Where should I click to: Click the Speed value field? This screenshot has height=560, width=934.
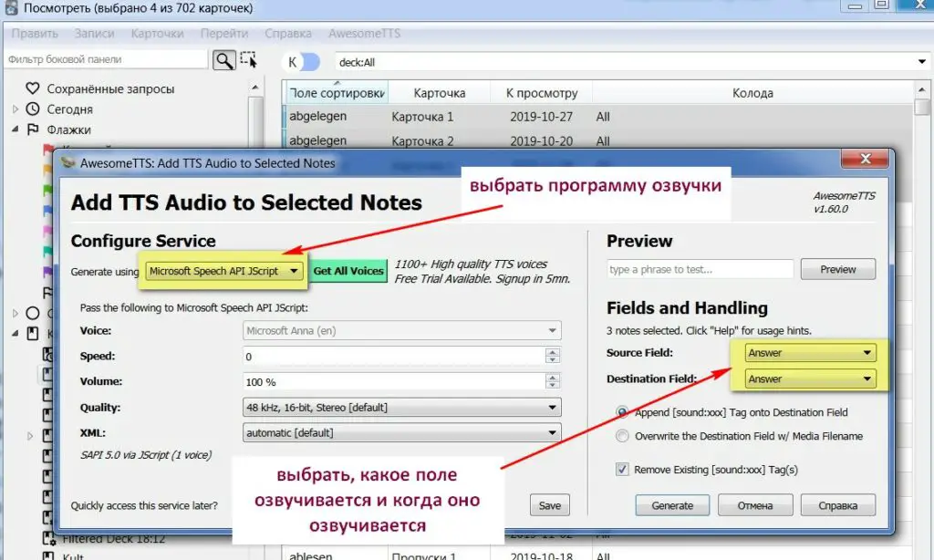394,357
